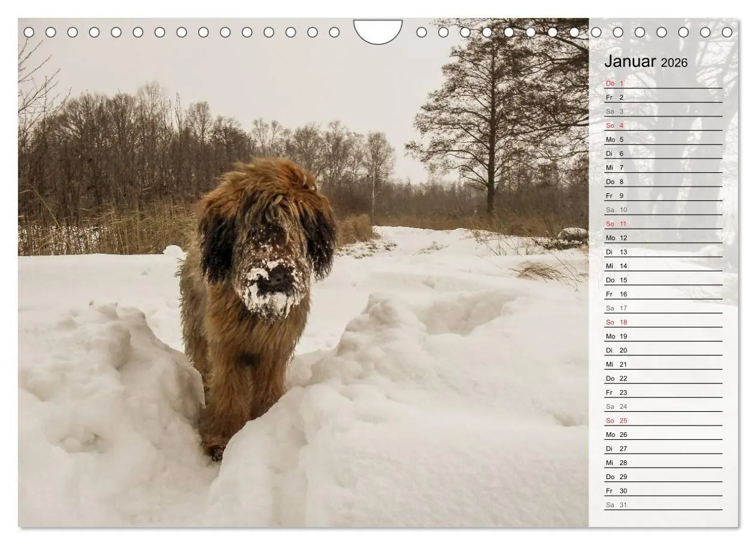Select the 'Fr 30' date row
The height and width of the screenshot is (545, 756).
coord(663,491)
